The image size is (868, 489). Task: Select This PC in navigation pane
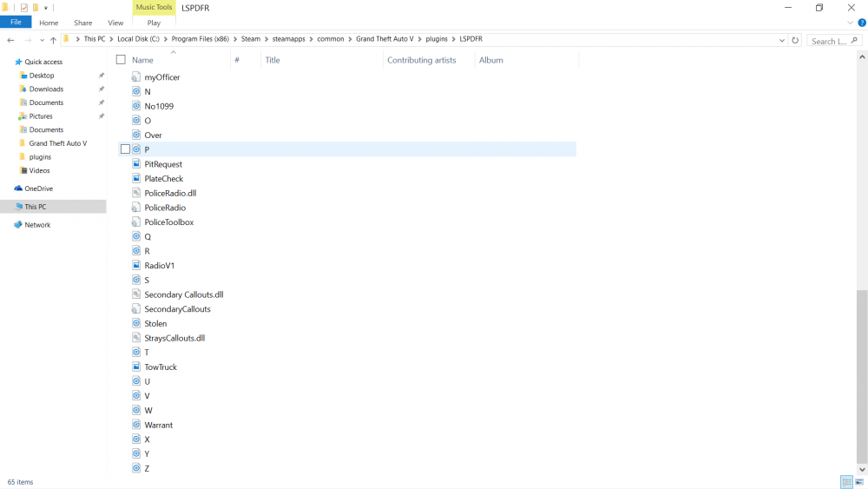[35, 207]
